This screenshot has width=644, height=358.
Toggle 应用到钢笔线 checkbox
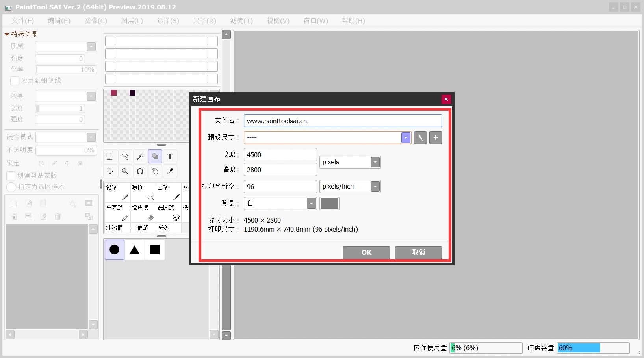pos(15,81)
